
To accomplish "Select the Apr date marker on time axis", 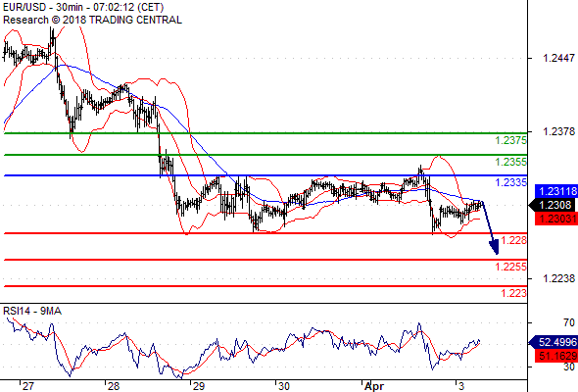I will 374,386.
